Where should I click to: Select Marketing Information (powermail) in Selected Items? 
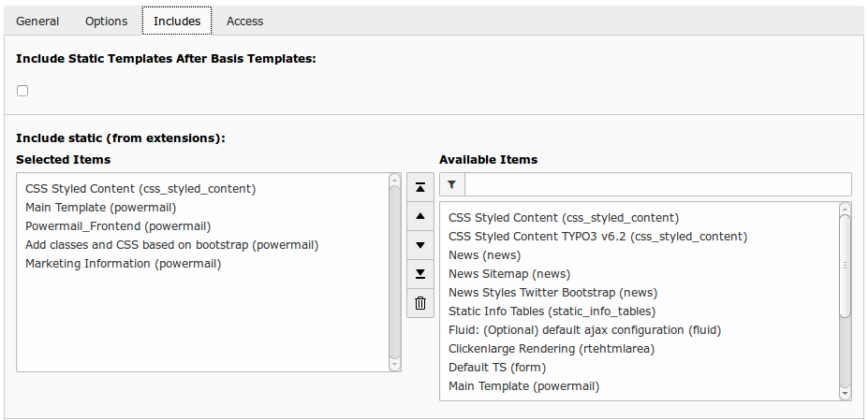tap(123, 264)
